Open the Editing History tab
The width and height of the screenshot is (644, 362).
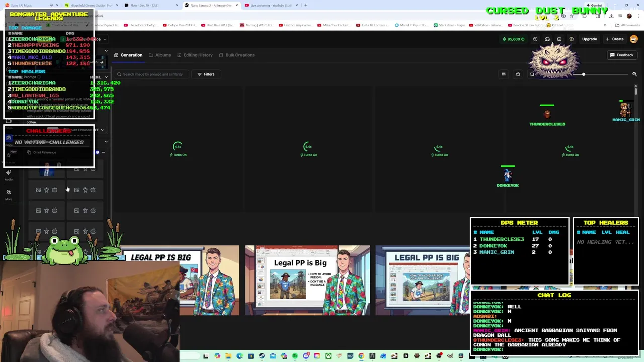(194, 55)
